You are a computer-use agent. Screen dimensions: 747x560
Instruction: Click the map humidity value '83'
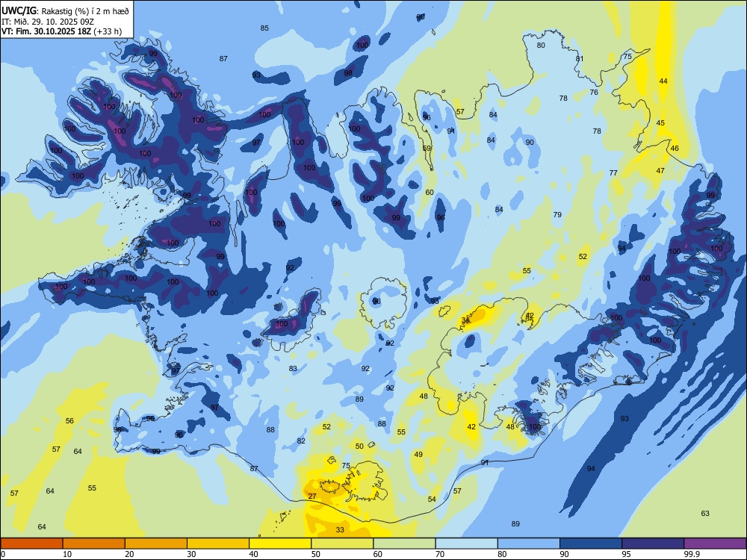(x=293, y=368)
